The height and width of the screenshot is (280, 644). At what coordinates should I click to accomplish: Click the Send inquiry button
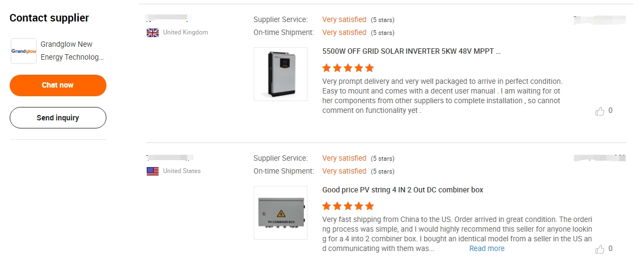(58, 118)
